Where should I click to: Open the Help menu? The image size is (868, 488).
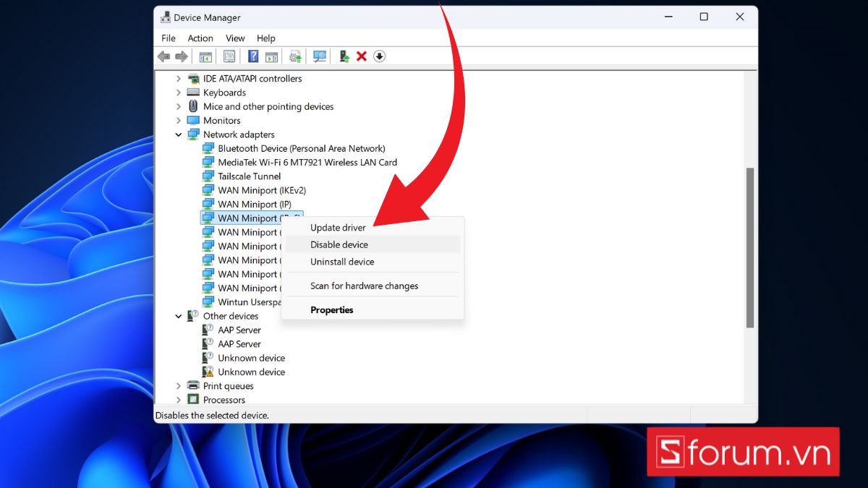[266, 38]
